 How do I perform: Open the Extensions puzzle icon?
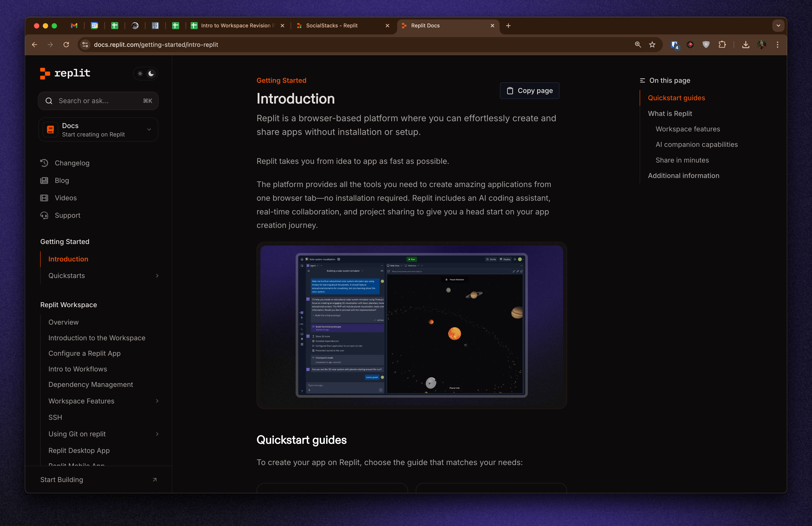click(x=722, y=45)
